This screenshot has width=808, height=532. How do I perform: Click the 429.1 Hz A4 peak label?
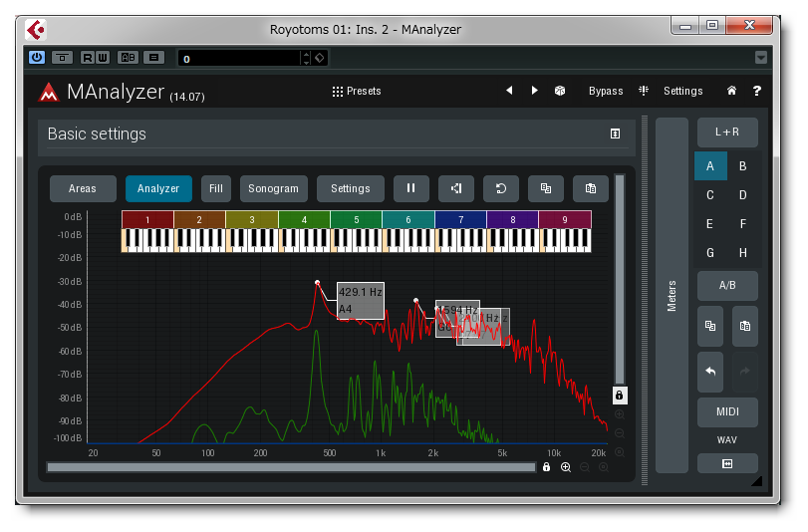pos(361,301)
